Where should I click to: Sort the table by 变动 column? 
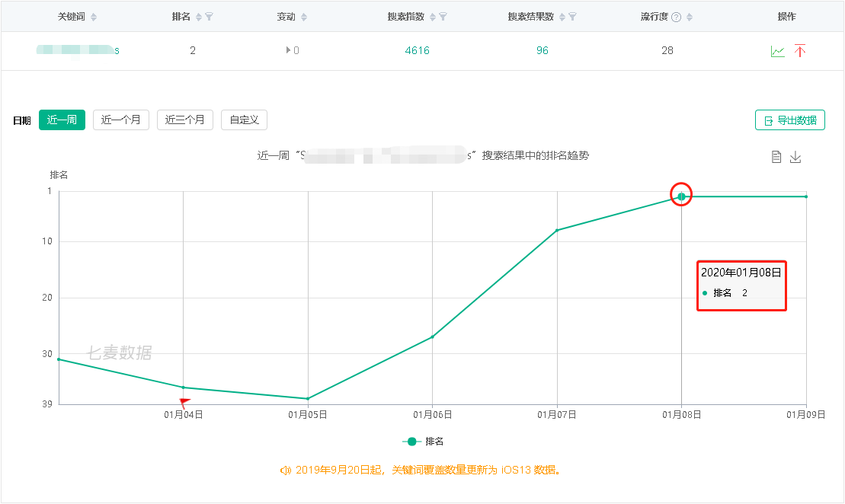[x=303, y=17]
